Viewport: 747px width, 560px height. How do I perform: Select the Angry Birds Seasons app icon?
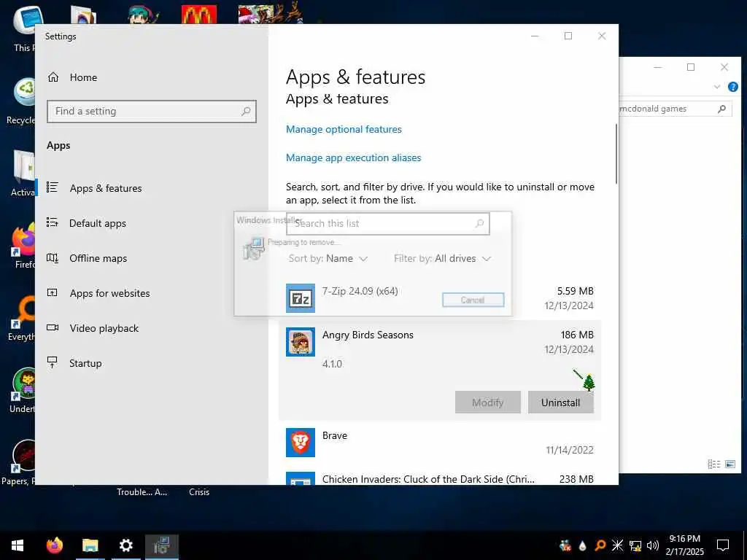pyautogui.click(x=300, y=342)
